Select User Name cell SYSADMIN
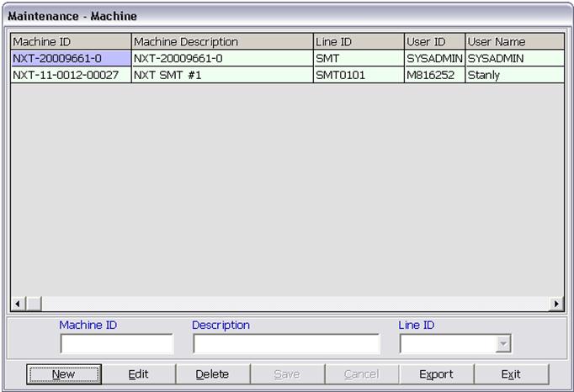This screenshot has height=392, width=574. coord(515,58)
